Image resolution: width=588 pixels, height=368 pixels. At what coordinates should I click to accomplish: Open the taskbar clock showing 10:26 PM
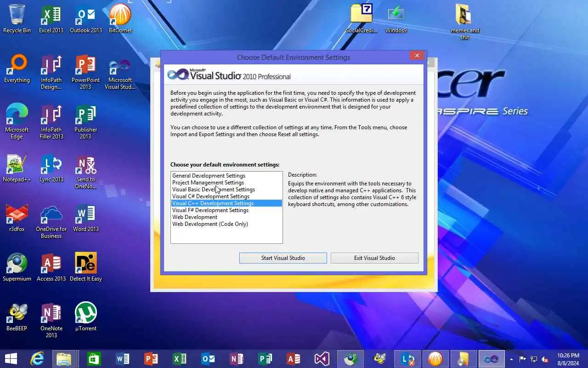click(568, 359)
